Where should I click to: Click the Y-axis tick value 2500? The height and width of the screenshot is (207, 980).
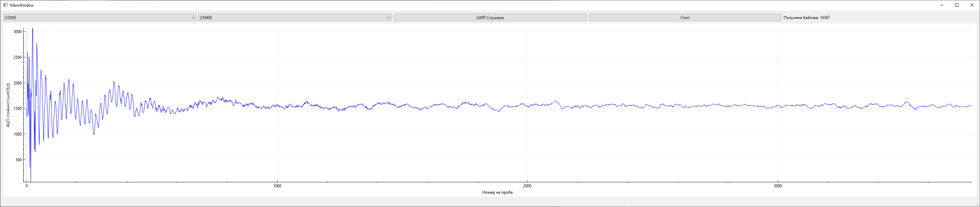point(18,57)
